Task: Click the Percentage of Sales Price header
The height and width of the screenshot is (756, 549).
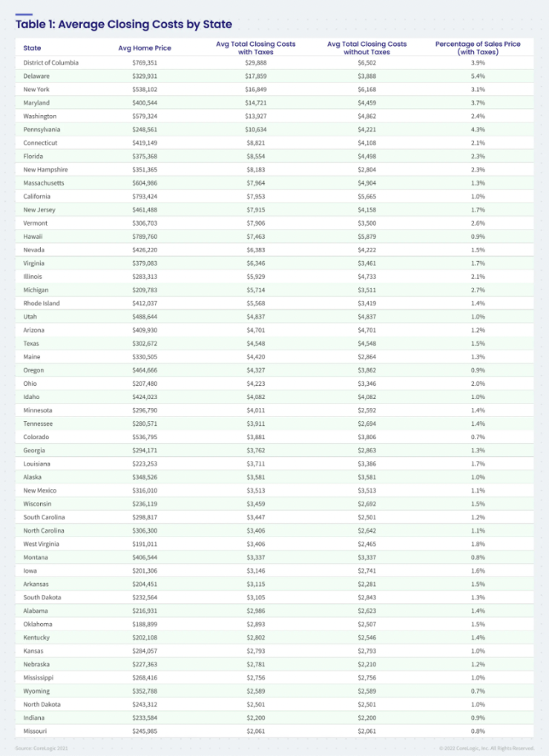Action: click(478, 48)
